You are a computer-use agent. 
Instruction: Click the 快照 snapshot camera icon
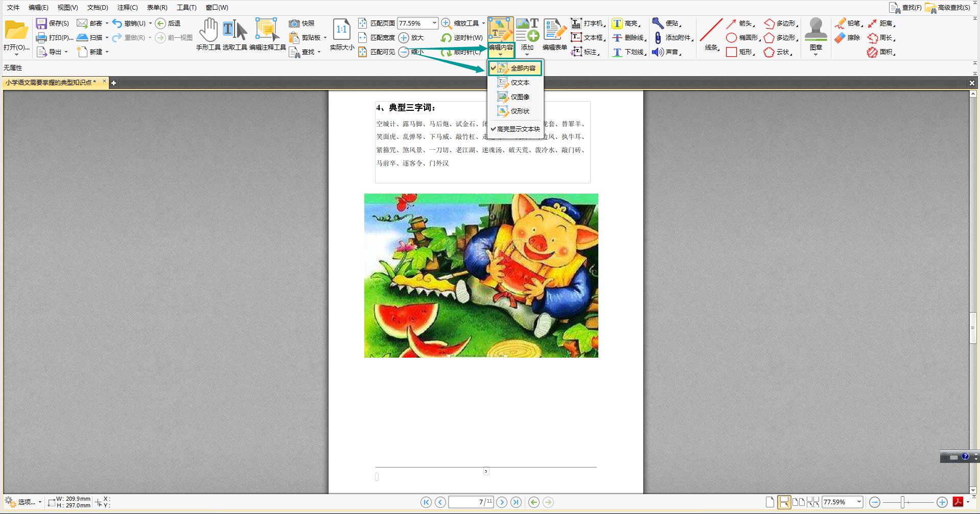294,24
